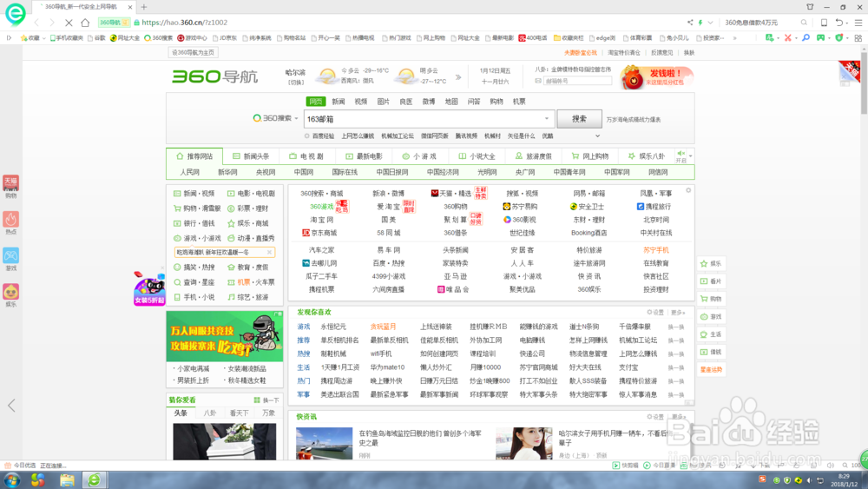The height and width of the screenshot is (489, 868).
Task: Switch to the 八卦 news tab
Action: tap(210, 413)
